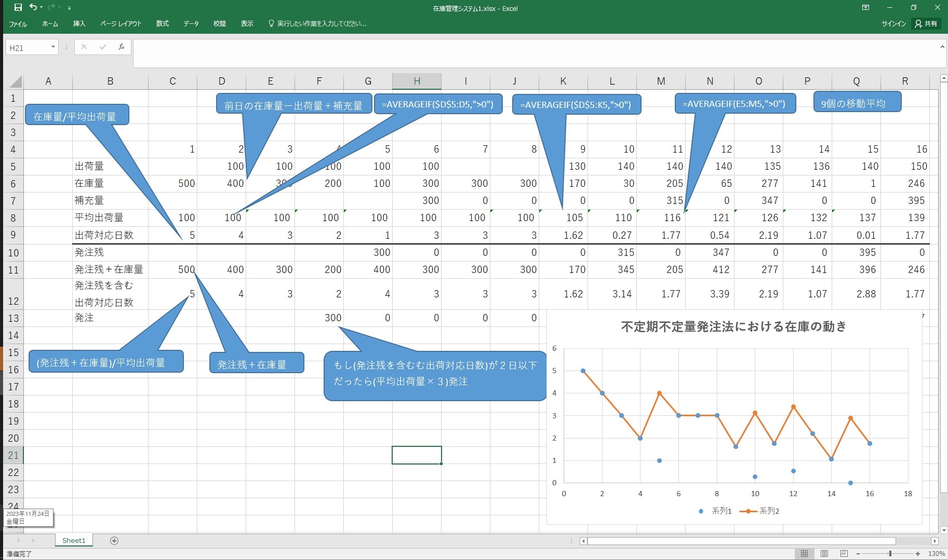Expand the Quick Access Toolbar customize menu
The image size is (948, 560).
[69, 8]
